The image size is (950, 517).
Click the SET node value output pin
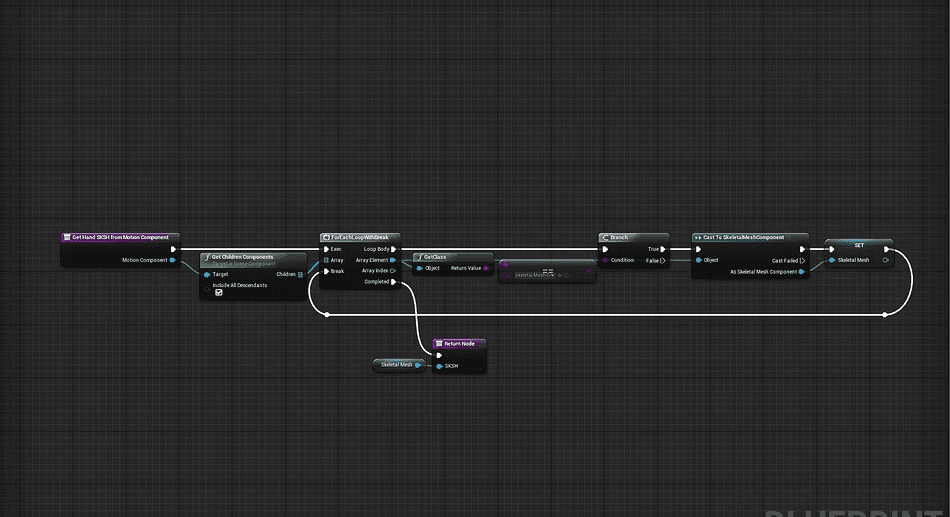click(x=886, y=260)
